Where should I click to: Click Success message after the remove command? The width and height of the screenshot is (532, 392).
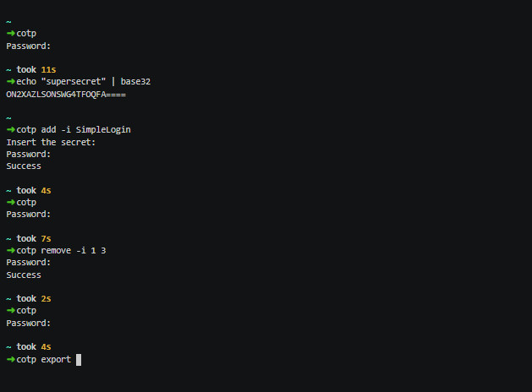[x=24, y=275]
